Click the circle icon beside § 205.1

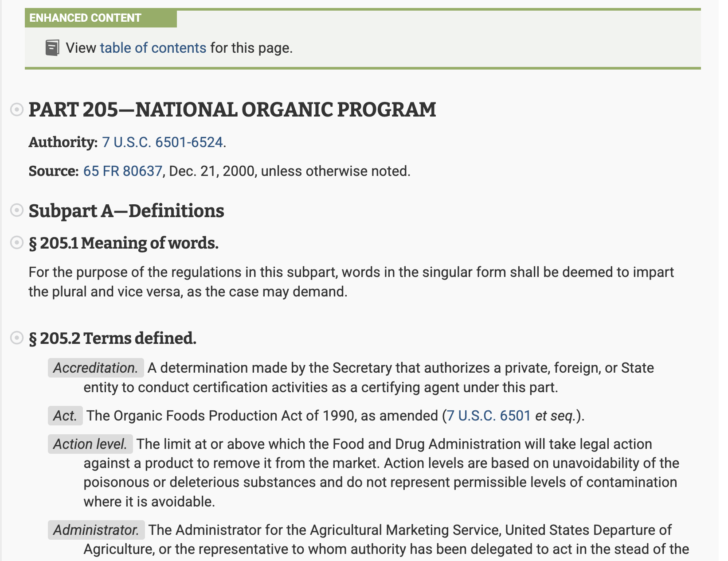click(17, 242)
